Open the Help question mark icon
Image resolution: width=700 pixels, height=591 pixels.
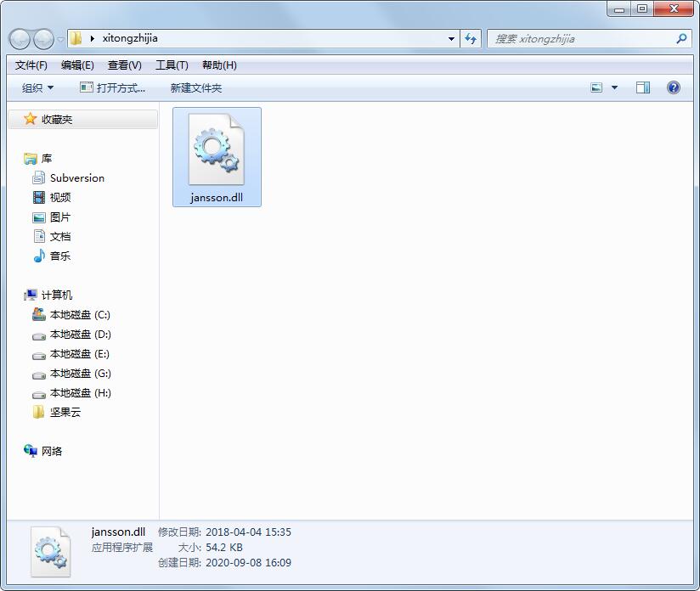[674, 87]
